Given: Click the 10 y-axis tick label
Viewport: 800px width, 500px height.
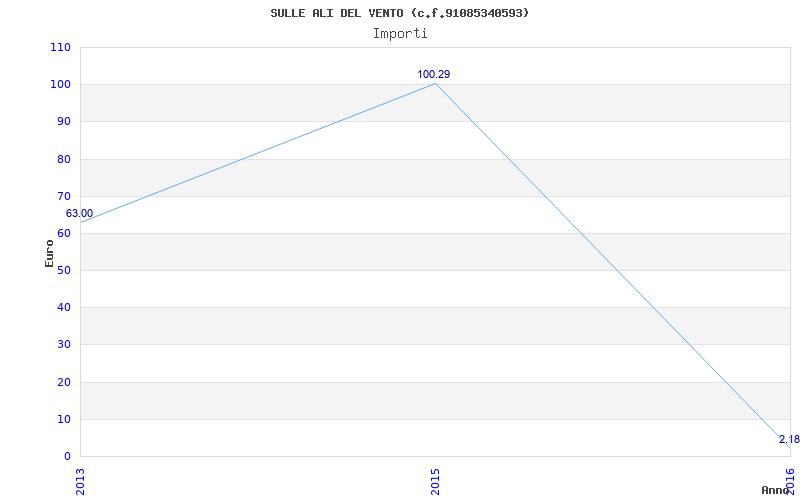Looking at the screenshot, I should point(63,419).
